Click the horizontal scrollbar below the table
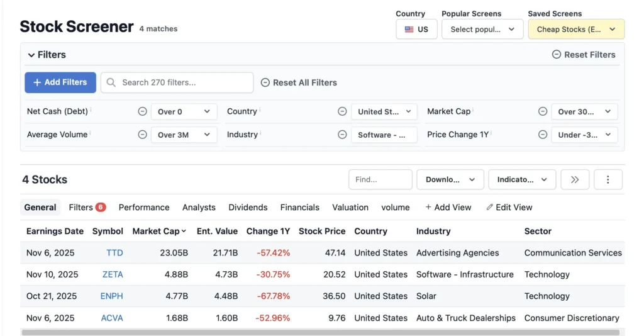 (x=320, y=332)
